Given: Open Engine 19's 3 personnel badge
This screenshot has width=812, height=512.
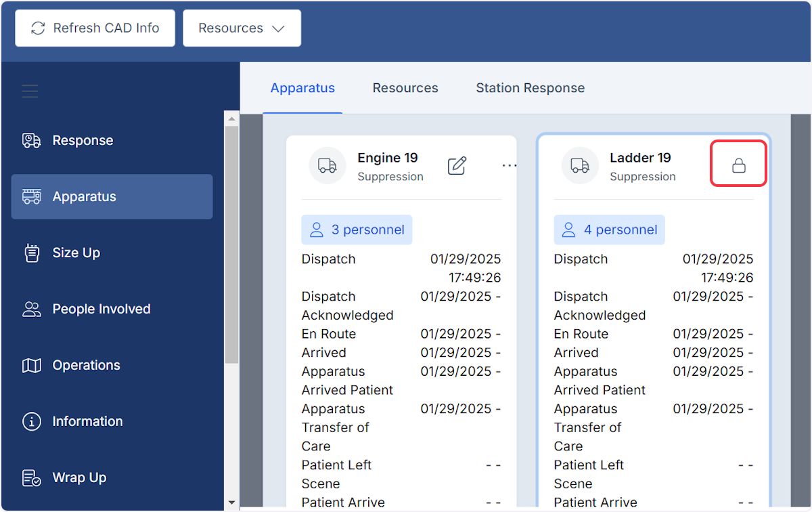Looking at the screenshot, I should 357,230.
